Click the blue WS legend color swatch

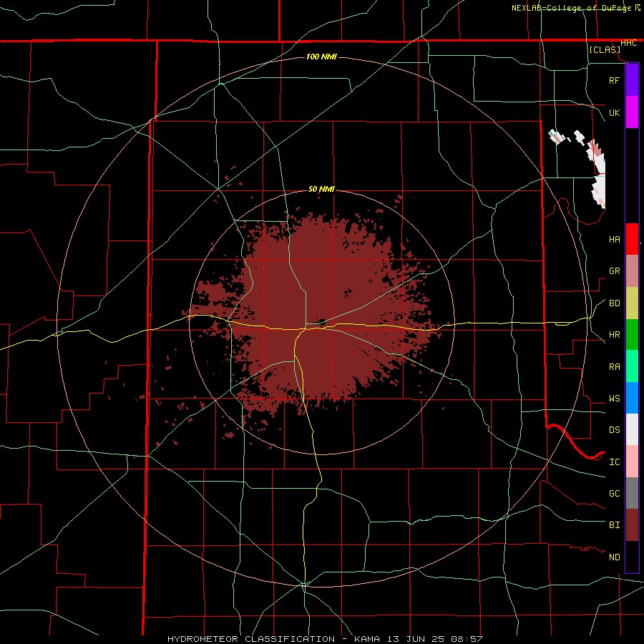632,398
